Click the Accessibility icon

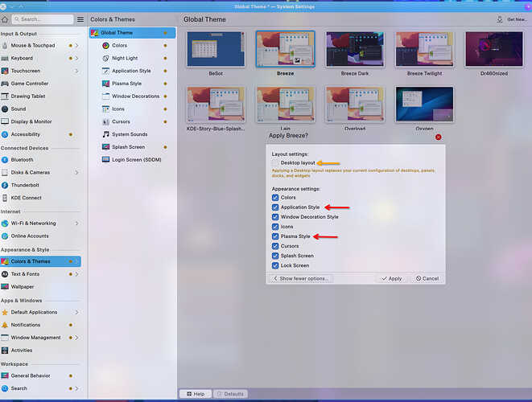pos(5,134)
